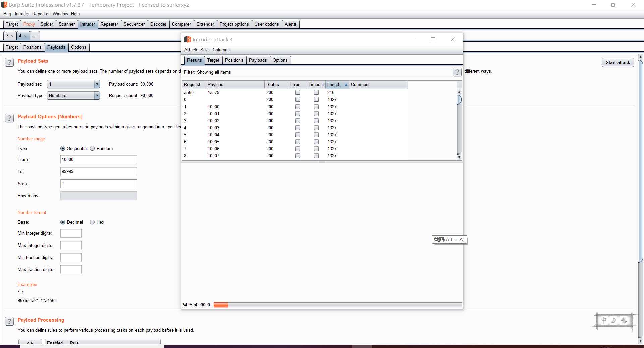Open Attack menu in attack window
Image resolution: width=644 pixels, height=348 pixels.
coord(191,50)
